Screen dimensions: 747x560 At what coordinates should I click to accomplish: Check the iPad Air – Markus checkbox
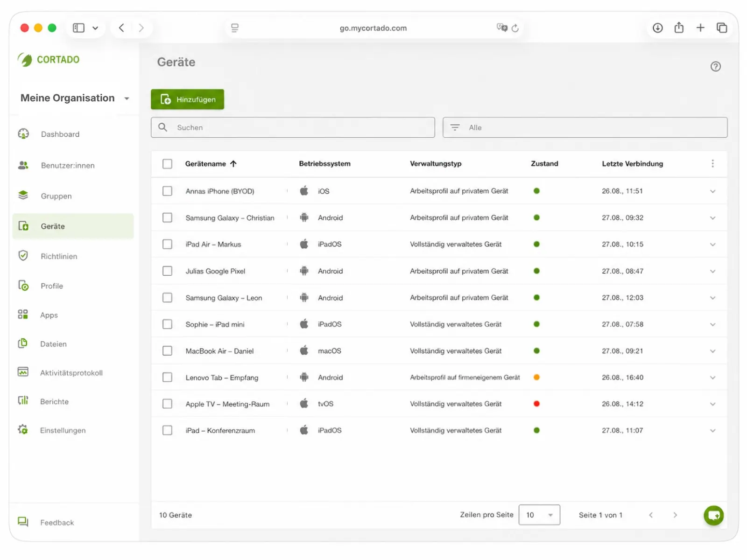167,244
